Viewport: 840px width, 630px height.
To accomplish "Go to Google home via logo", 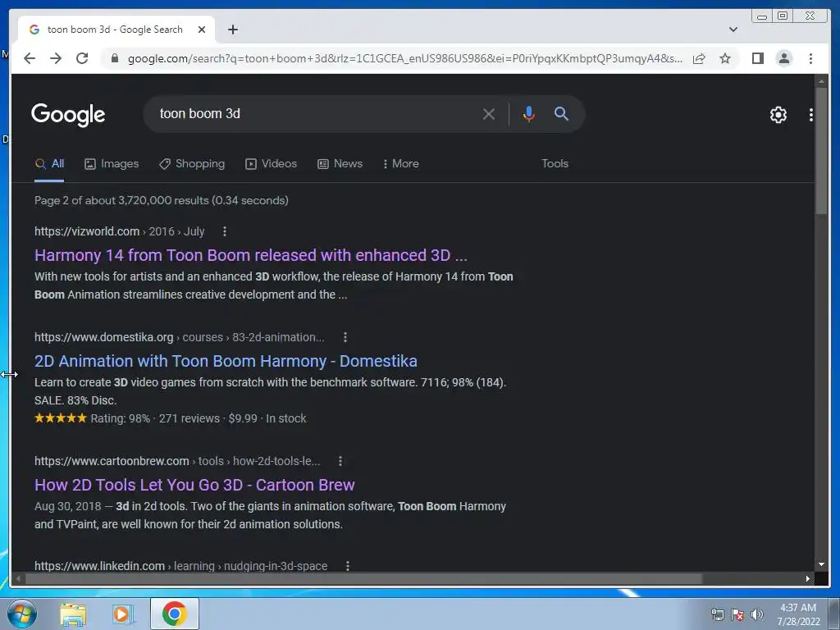I will click(x=68, y=115).
